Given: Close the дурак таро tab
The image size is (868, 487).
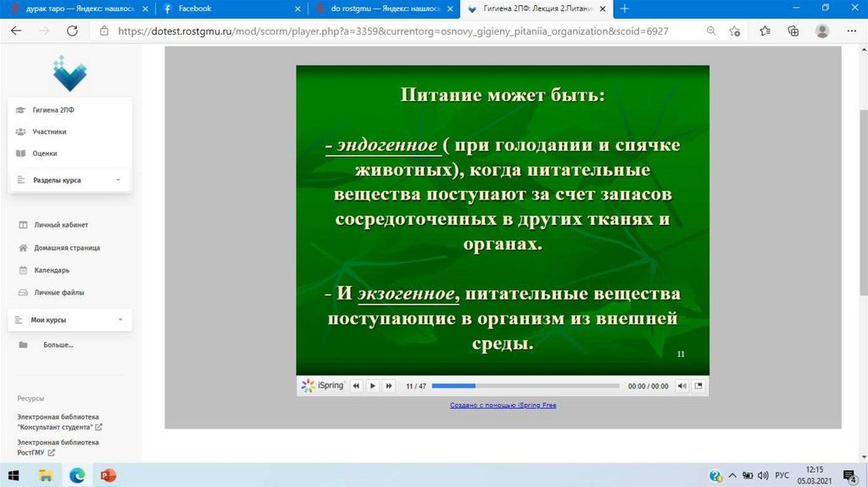Looking at the screenshot, I should point(145,8).
